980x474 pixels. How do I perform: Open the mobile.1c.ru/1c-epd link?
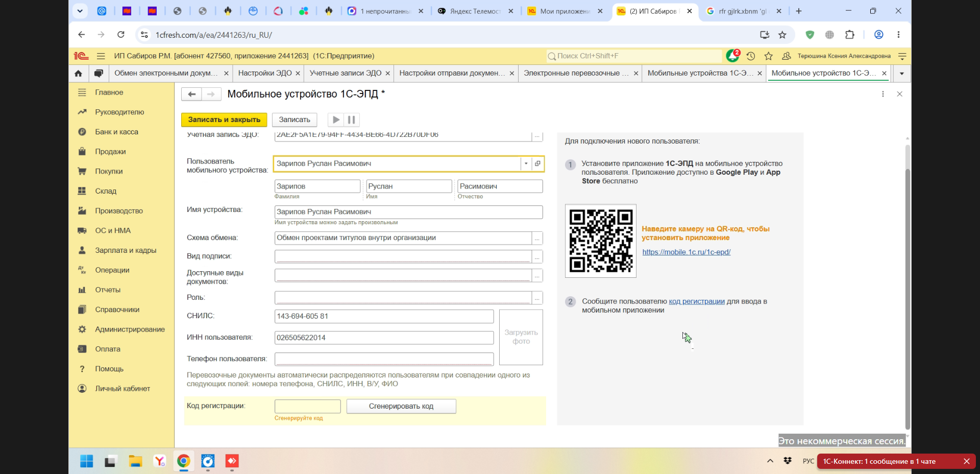pyautogui.click(x=687, y=252)
